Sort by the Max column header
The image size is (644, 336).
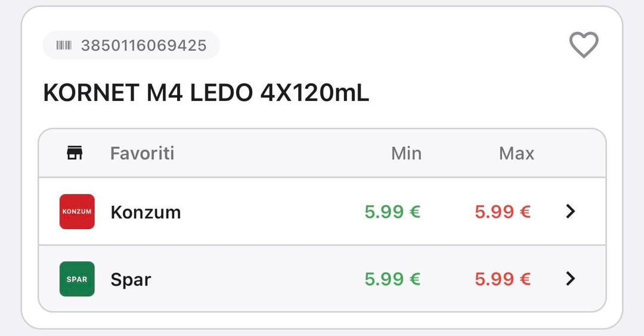tap(516, 153)
